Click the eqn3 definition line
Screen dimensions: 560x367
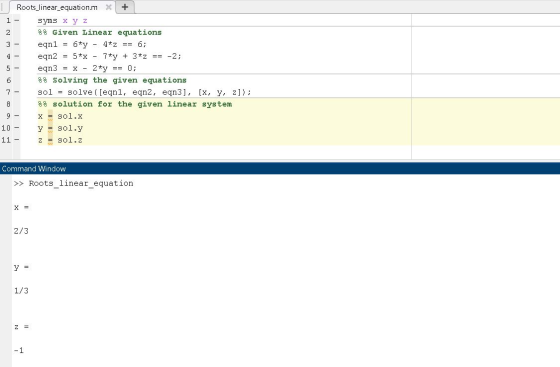[87, 68]
